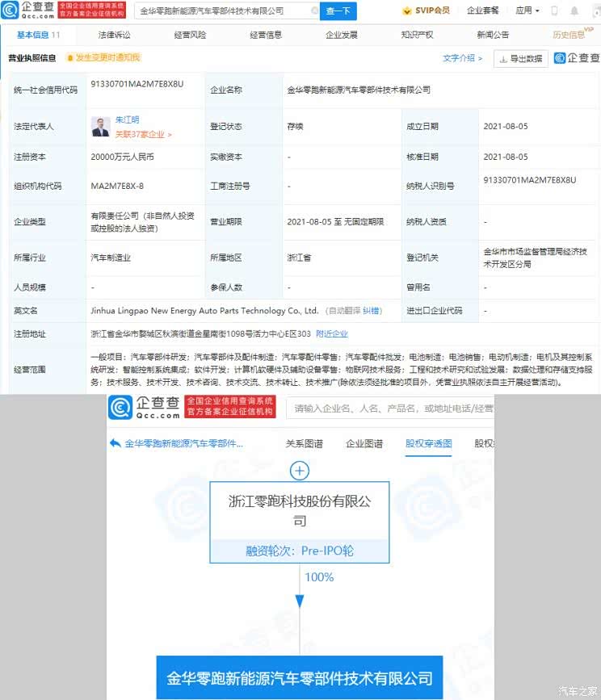
Task: Switch to 知识产权 tab
Action: tap(417, 36)
